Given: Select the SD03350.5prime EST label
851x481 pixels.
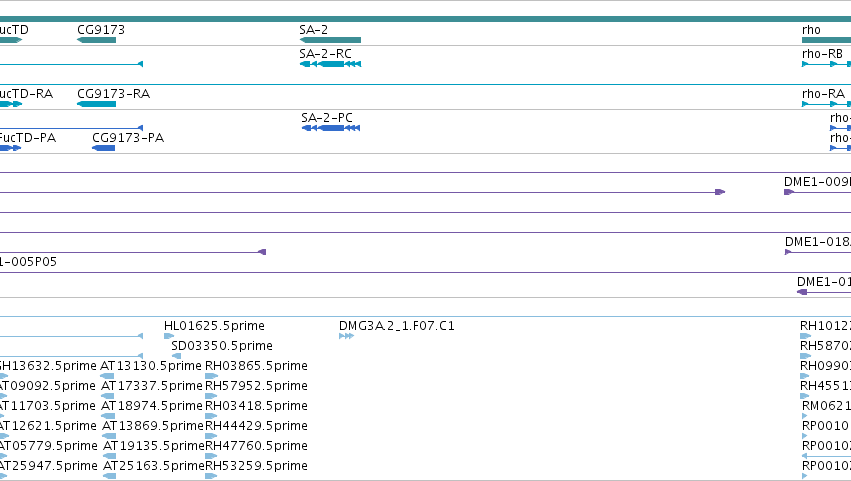Looking at the screenshot, I should click(x=222, y=346).
